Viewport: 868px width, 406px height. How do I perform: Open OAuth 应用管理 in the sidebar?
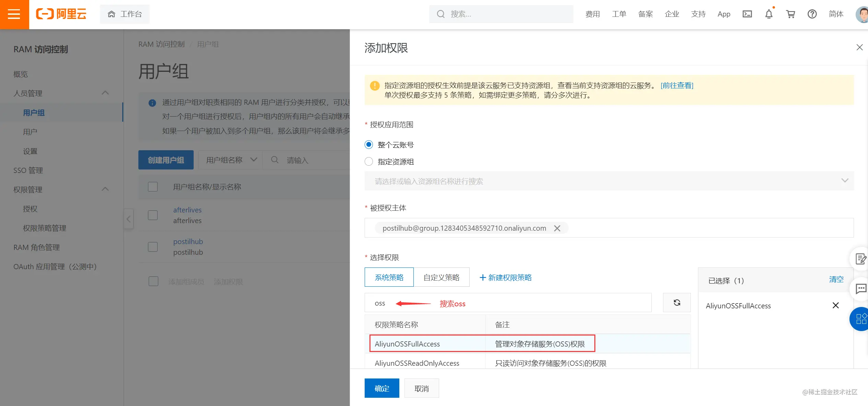coord(55,266)
